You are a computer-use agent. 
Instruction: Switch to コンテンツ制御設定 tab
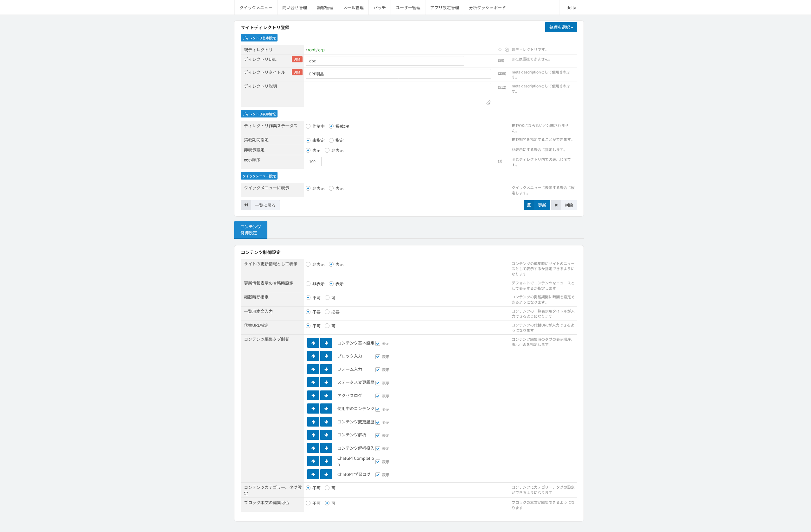coord(251,230)
